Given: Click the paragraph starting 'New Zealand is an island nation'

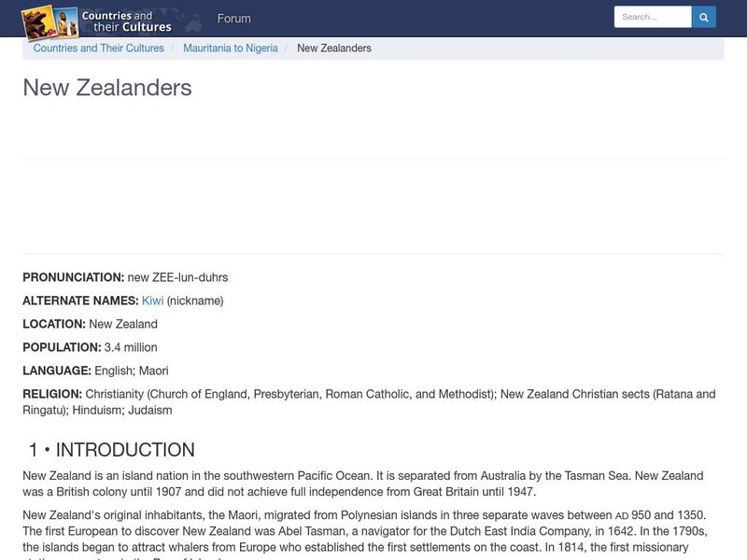Looking at the screenshot, I should (x=363, y=483).
